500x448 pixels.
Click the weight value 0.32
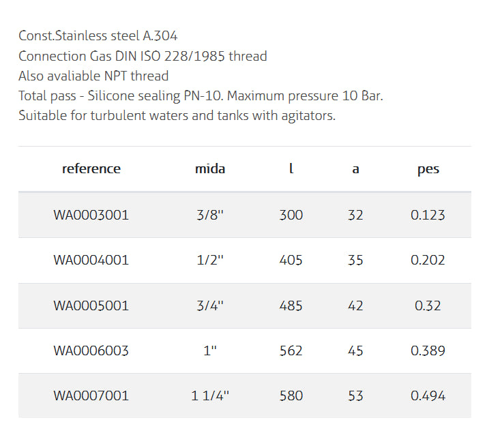[428, 305]
